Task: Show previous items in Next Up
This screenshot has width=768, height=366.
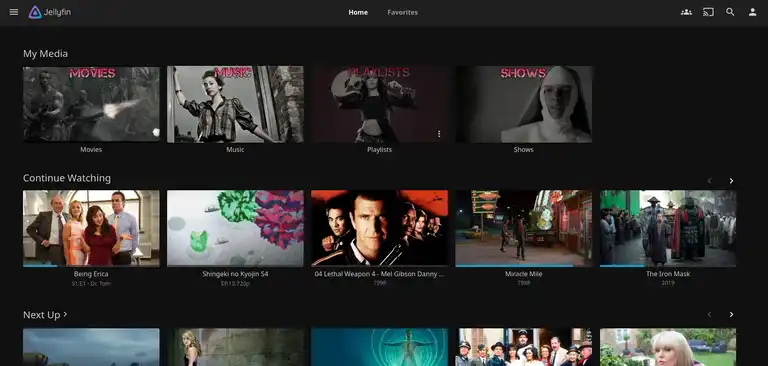Action: [x=709, y=315]
